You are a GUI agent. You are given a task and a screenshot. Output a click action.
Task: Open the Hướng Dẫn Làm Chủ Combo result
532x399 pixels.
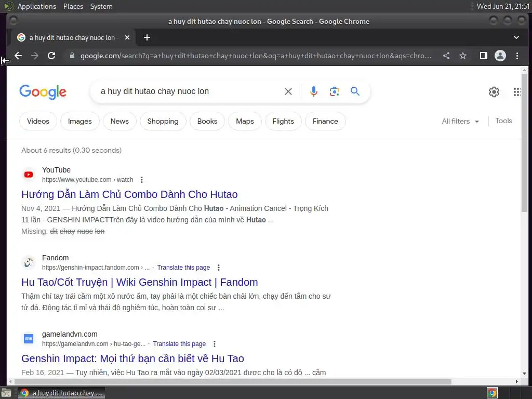129,194
